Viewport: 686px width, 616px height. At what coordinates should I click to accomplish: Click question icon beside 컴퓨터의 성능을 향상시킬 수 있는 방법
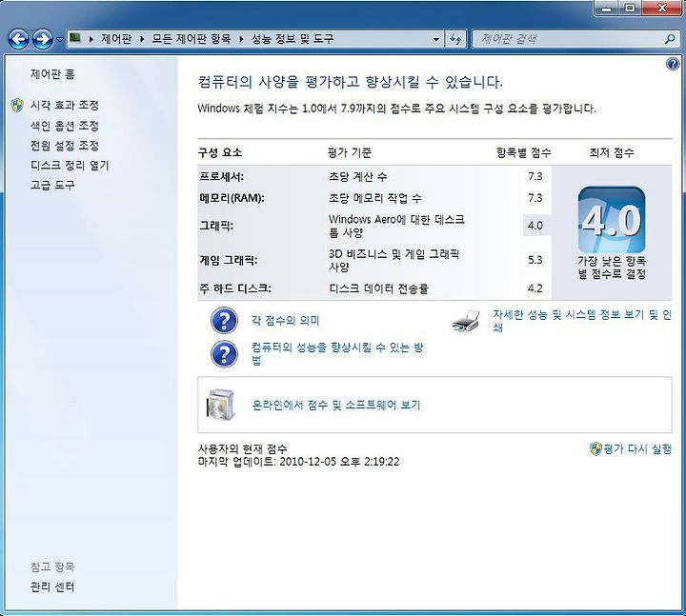(x=225, y=353)
